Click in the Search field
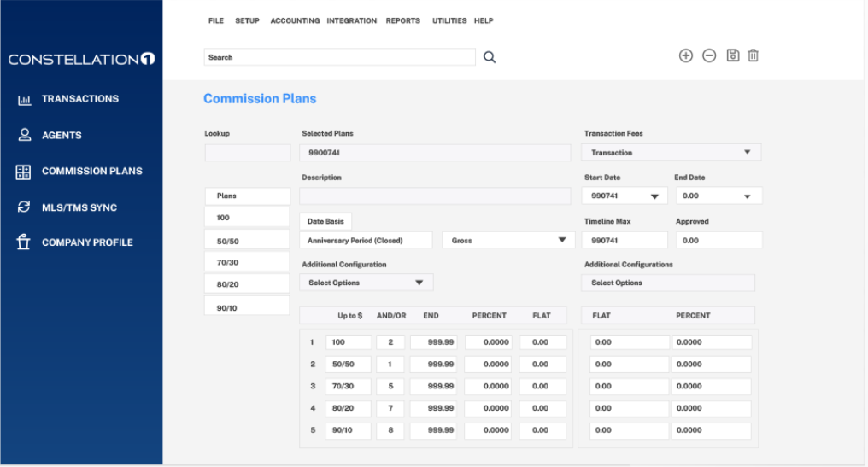 (340, 57)
